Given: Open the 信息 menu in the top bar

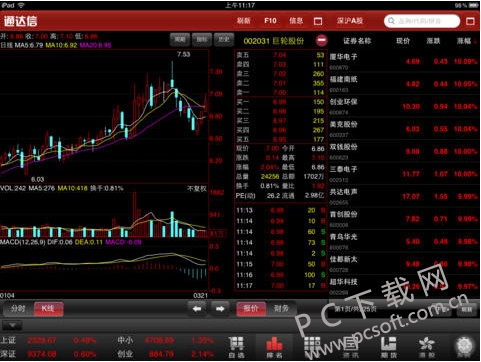Looking at the screenshot, I should (x=296, y=21).
